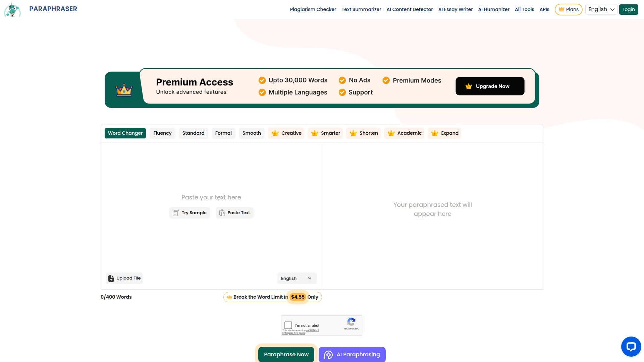Open the editor English language selector
The height and width of the screenshot is (362, 644).
297,279
